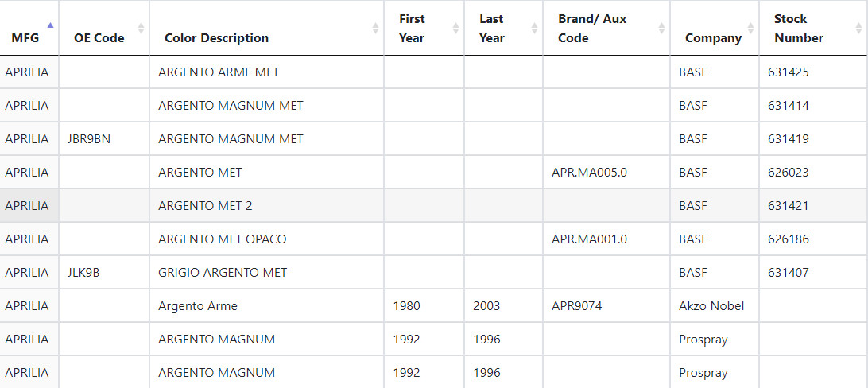Click the Brand/Aux Code sort icon
This screenshot has height=388, width=868.
(661, 29)
